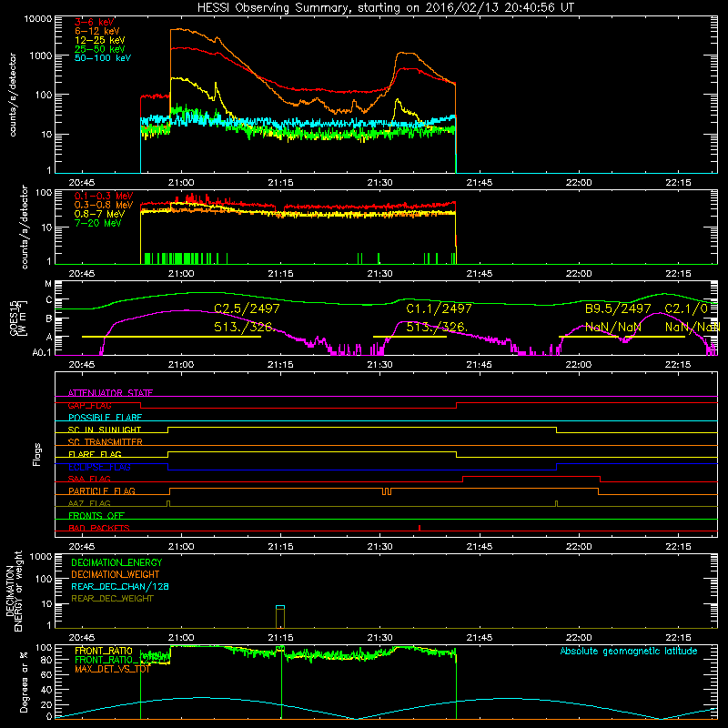Select the ATTENUATOR_STATE flag label
Viewport: 728px width, 728px height.
pos(110,393)
